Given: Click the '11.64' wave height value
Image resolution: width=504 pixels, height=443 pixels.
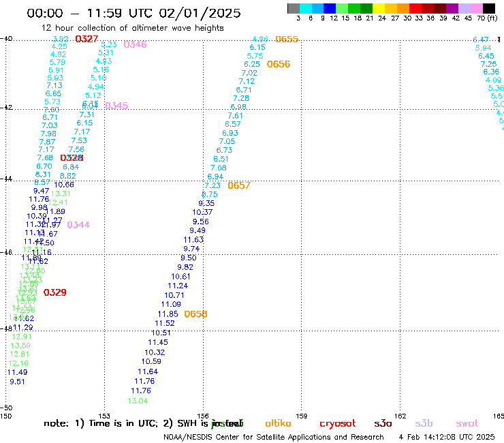Looking at the screenshot, I should (x=148, y=371).
